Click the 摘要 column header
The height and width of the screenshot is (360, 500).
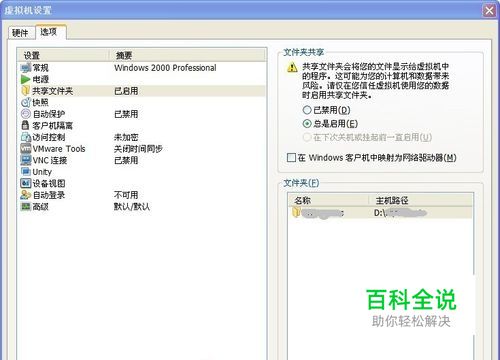(188, 55)
